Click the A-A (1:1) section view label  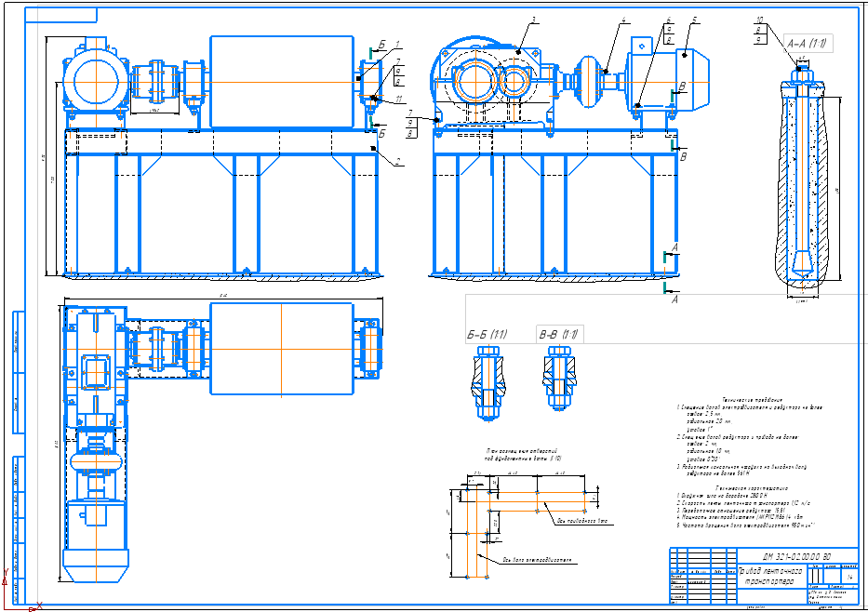tap(808, 43)
